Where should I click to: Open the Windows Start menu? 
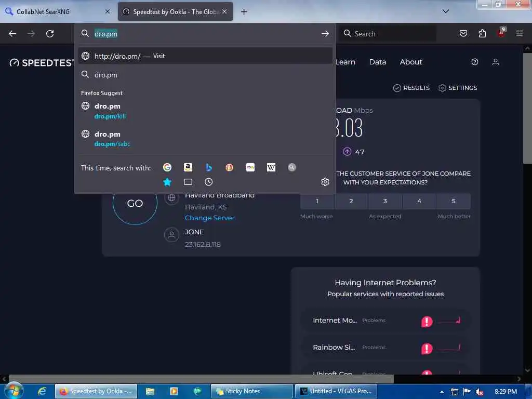tap(14, 391)
